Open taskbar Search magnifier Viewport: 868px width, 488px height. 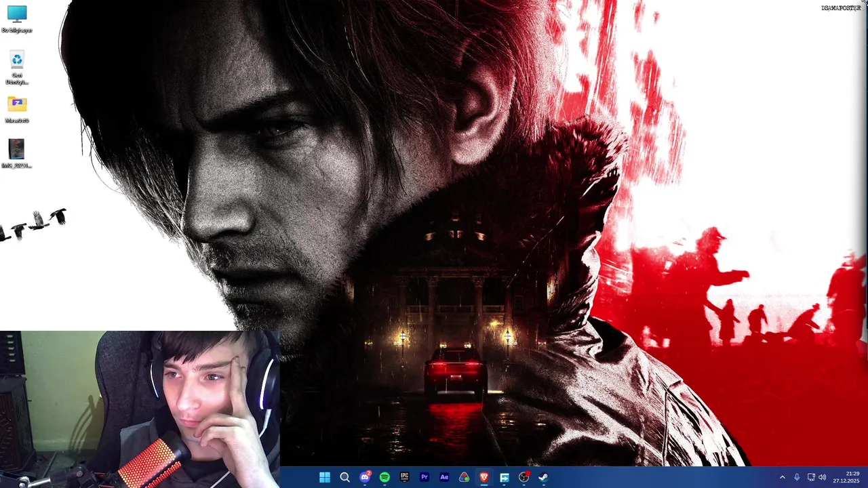pos(344,477)
